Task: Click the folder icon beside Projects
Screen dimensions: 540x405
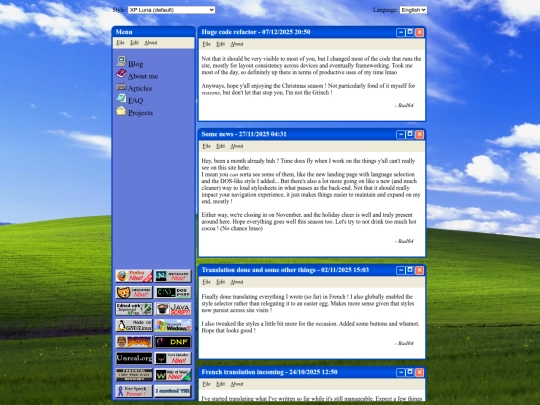Action: coord(121,111)
